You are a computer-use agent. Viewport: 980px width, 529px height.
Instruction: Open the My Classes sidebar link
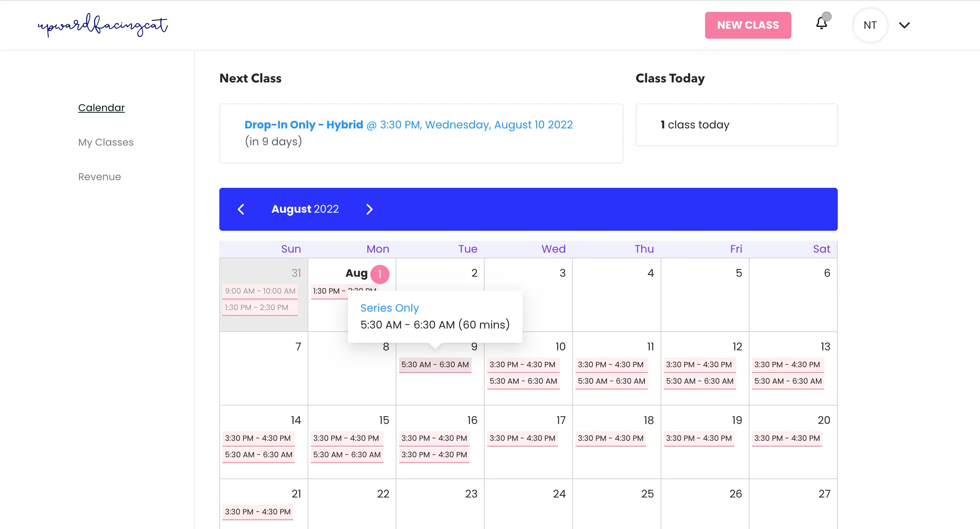[x=105, y=142]
